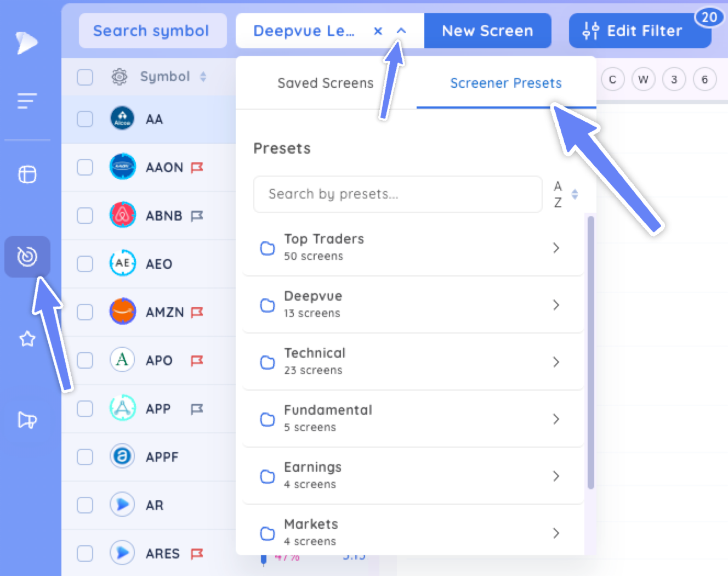Select the W circle button
728x576 pixels.
[644, 80]
